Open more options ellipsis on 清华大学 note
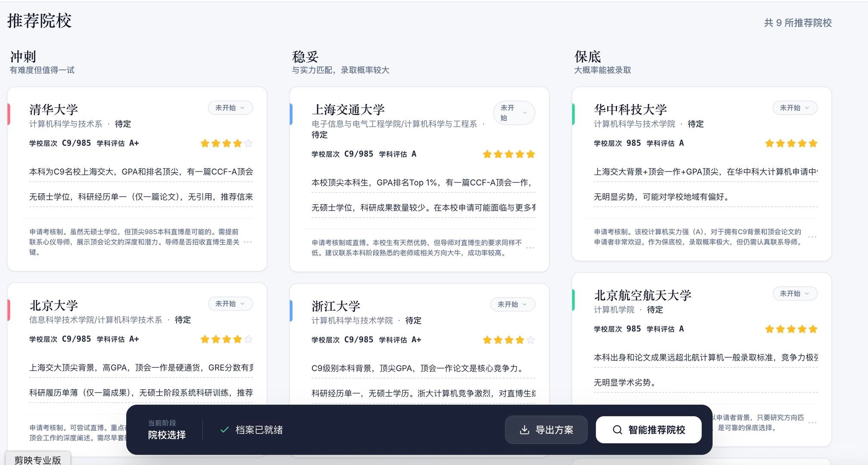Image resolution: width=868 pixels, height=465 pixels. [x=248, y=242]
